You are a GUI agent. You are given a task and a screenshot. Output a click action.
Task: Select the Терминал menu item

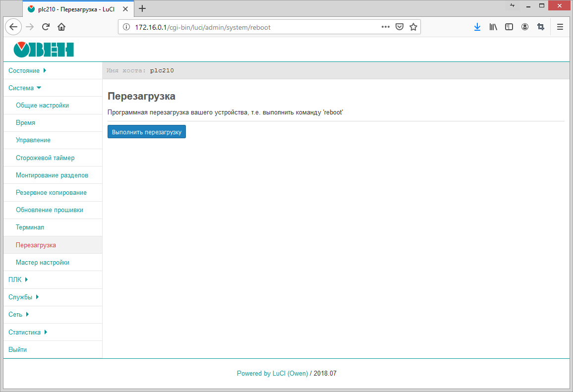pos(30,227)
